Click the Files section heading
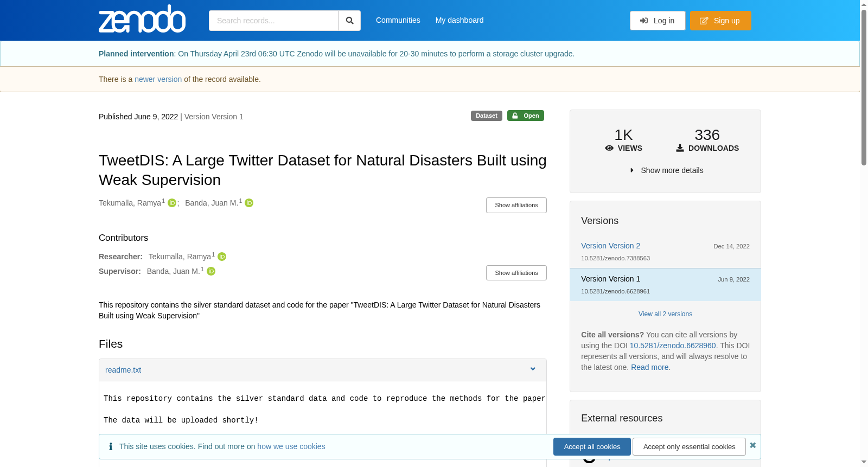Viewport: 868px width, 467px height. tap(111, 344)
